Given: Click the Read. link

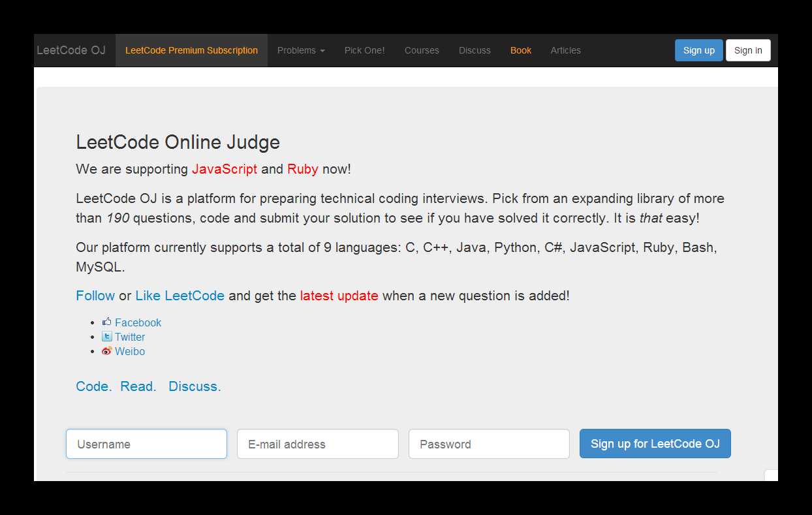Looking at the screenshot, I should 138,386.
